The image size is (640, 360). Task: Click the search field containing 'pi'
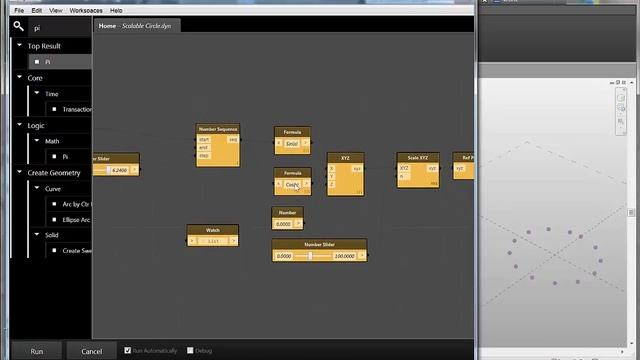(60, 28)
